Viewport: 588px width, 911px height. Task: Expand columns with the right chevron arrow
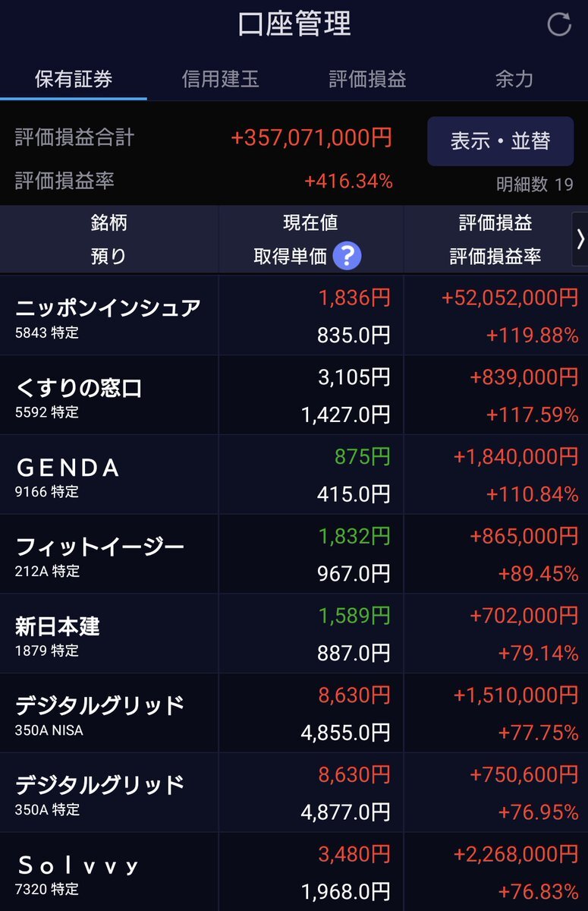[x=580, y=239]
